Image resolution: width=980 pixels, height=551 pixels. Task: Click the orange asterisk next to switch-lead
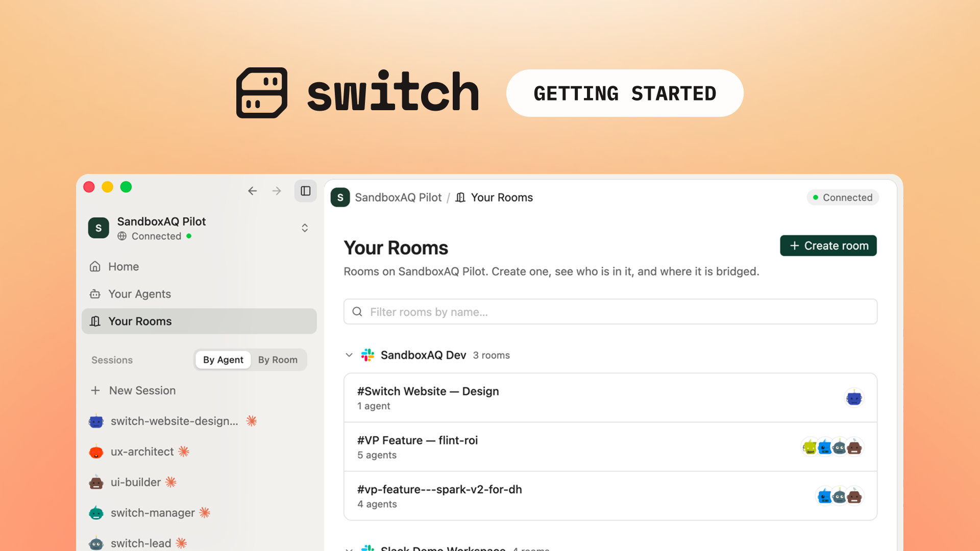point(181,543)
